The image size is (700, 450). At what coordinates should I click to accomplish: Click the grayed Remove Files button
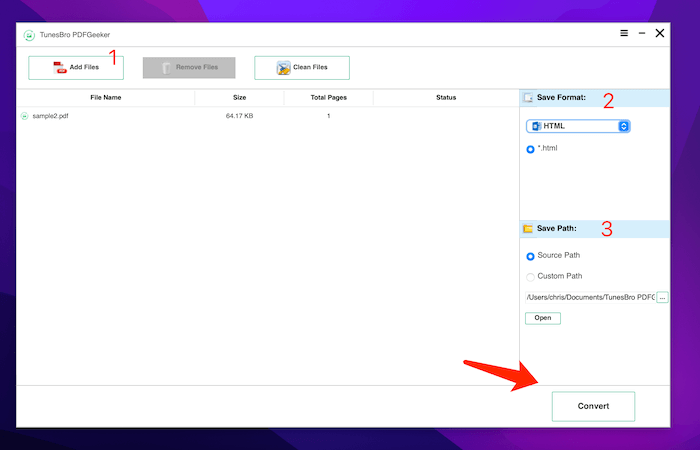tap(189, 68)
